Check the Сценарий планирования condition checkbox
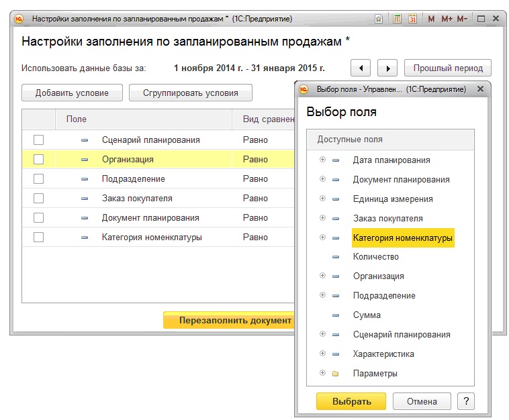This screenshot has width=509, height=420. [x=39, y=140]
